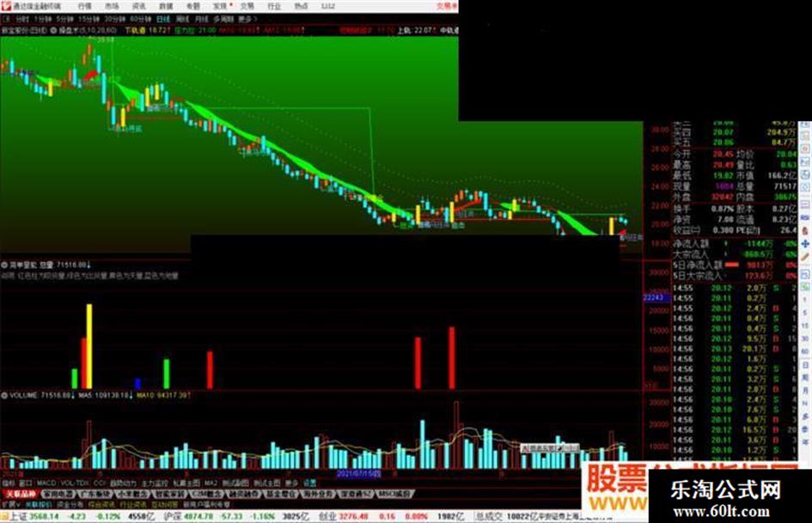Select the red 关联品种 tab
This screenshot has width=812, height=523.
click(x=21, y=494)
